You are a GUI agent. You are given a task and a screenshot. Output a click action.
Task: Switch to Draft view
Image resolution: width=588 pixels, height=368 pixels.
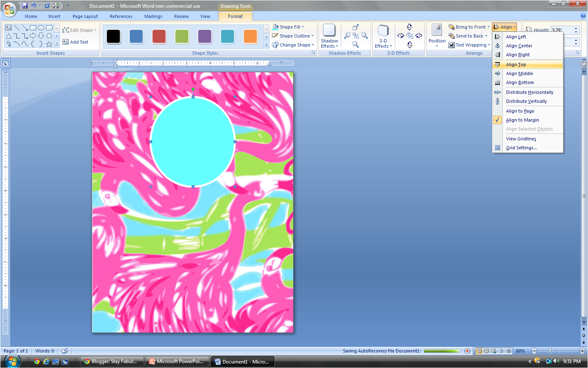508,351
